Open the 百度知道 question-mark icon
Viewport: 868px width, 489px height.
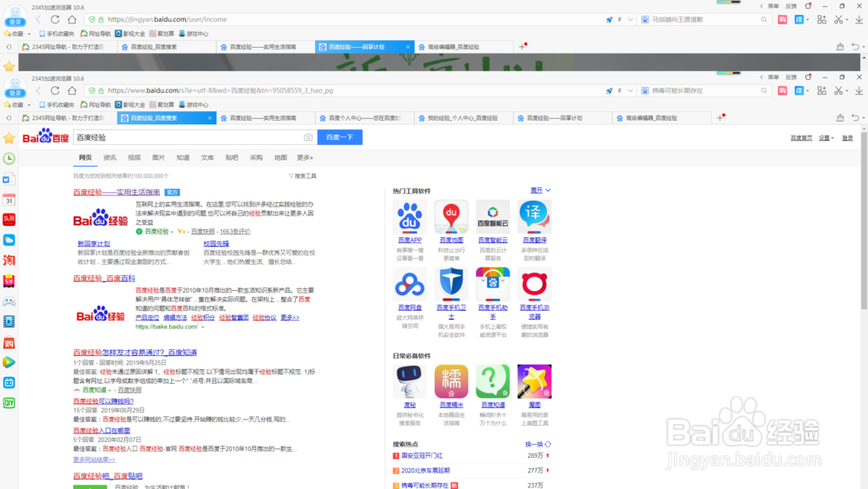click(x=493, y=381)
